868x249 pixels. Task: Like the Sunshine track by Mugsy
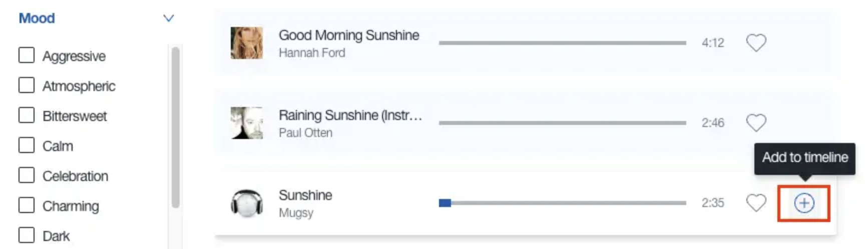tap(756, 202)
